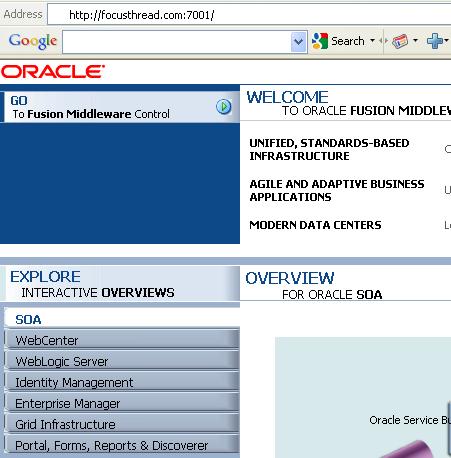The width and height of the screenshot is (451, 458).
Task: Switch to WebLogic Server overview
Action: 122,361
